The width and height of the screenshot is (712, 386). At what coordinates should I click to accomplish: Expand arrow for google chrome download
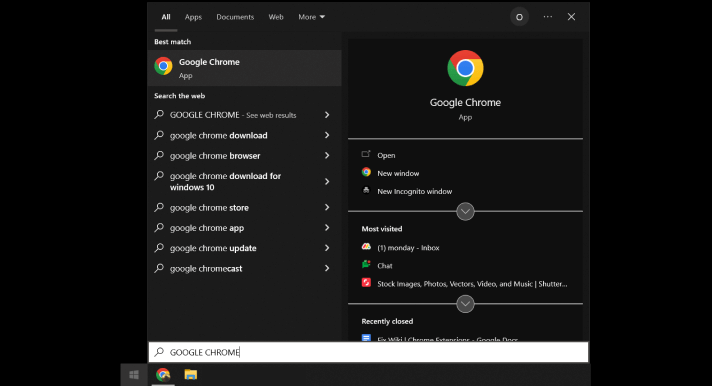(327, 135)
